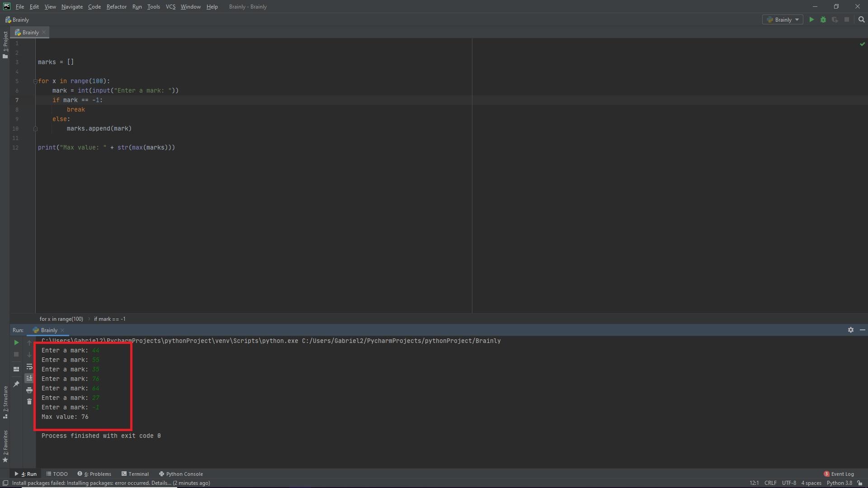Rerun the program from Run panel
This screenshot has height=488, width=868.
tap(16, 343)
